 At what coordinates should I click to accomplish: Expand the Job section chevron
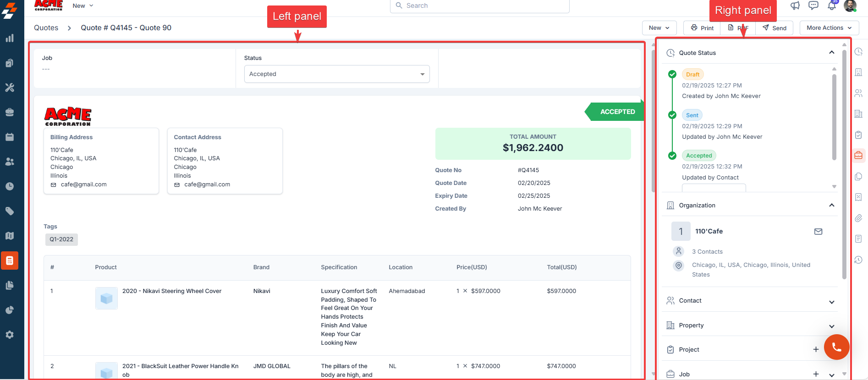[831, 375]
